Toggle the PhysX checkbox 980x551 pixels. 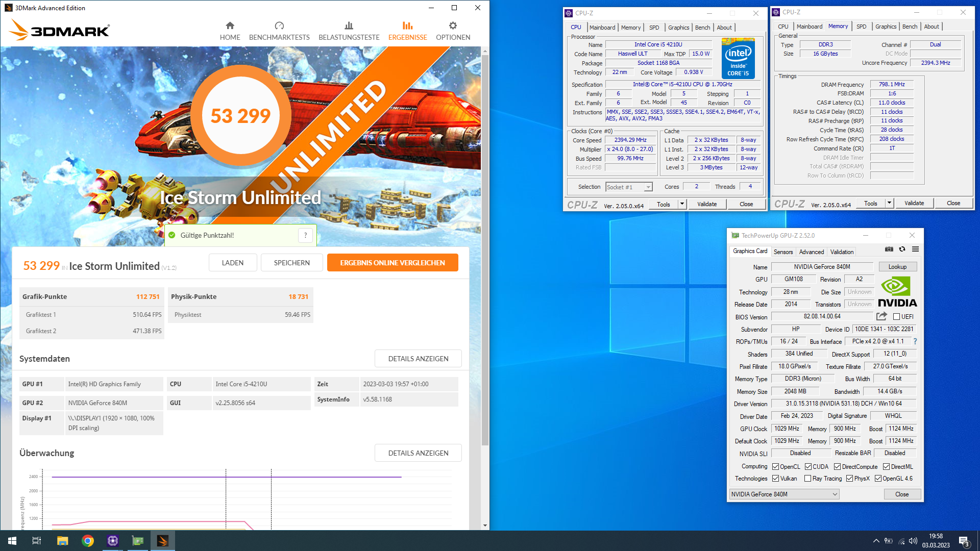click(x=849, y=479)
